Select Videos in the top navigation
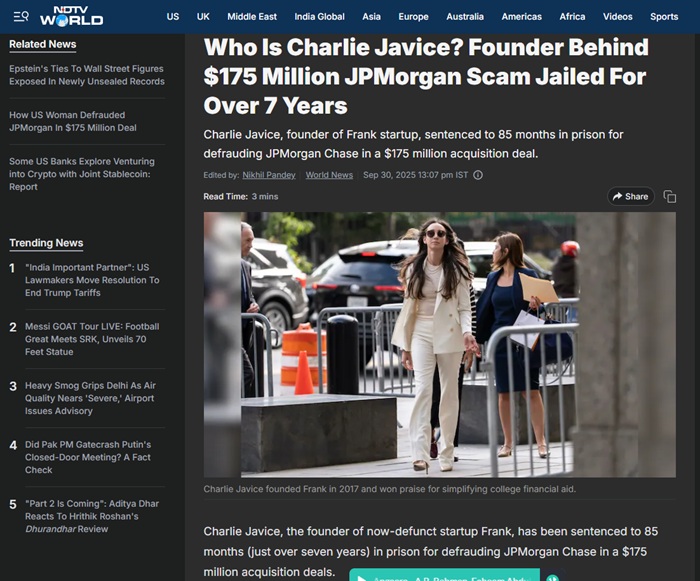The height and width of the screenshot is (581, 700). (617, 17)
